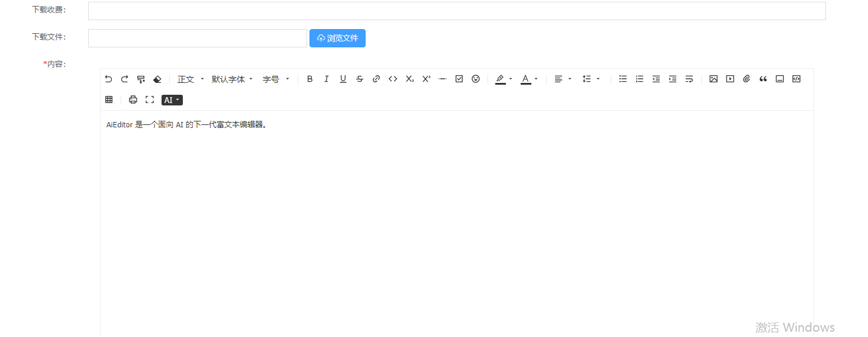Viewport: 868px width, 337px height.
Task: Toggle italic formatting
Action: coord(326,79)
